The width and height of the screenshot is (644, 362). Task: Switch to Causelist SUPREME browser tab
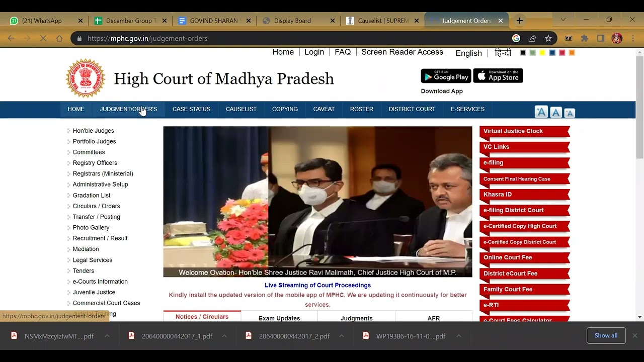click(x=383, y=21)
